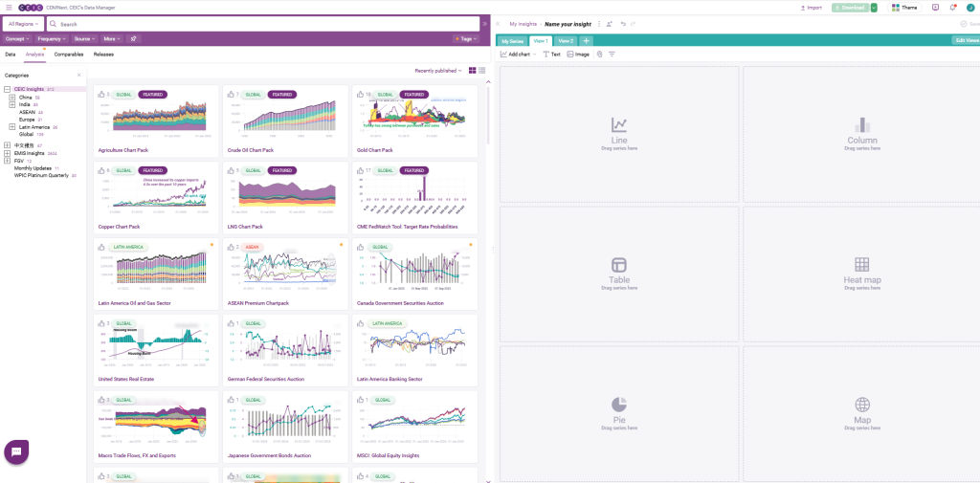The width and height of the screenshot is (980, 483).
Task: Click the share insight icon
Action: click(x=610, y=23)
